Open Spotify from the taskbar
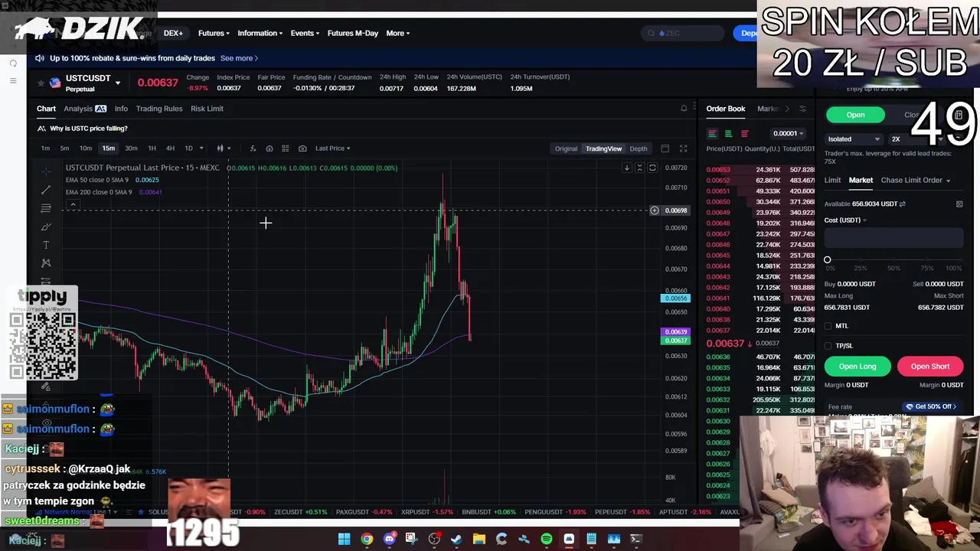The height and width of the screenshot is (551, 980). point(547,539)
